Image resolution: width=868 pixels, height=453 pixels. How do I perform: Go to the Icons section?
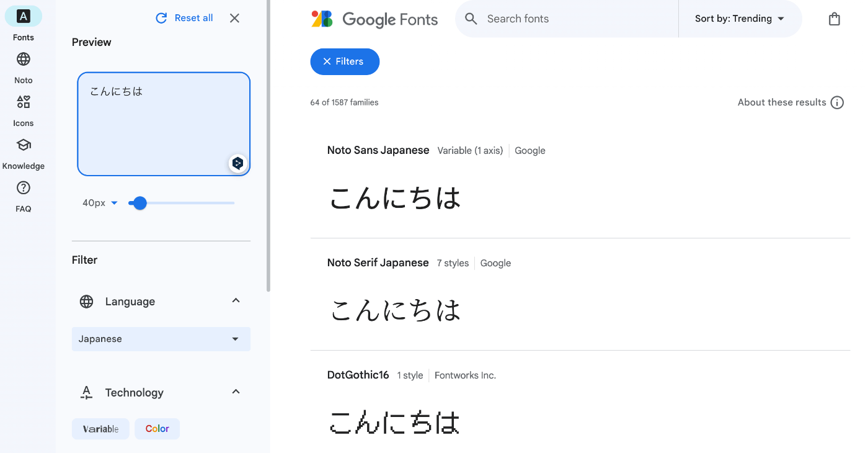click(24, 103)
